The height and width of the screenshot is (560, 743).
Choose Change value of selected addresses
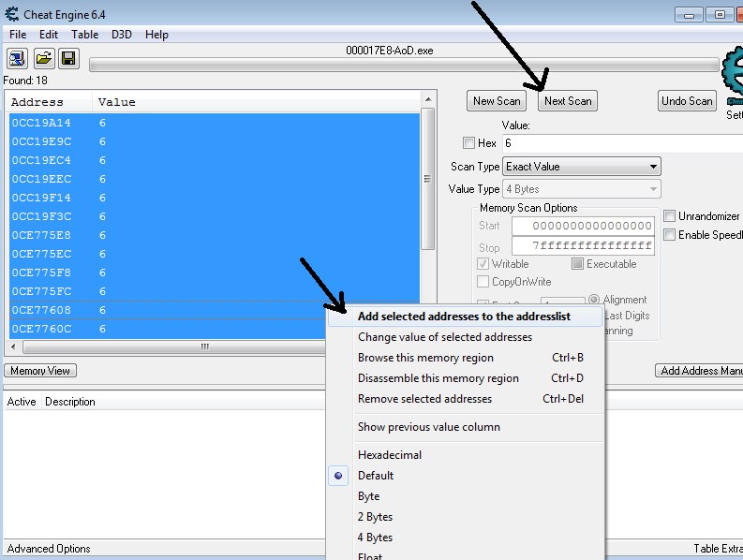(467, 337)
